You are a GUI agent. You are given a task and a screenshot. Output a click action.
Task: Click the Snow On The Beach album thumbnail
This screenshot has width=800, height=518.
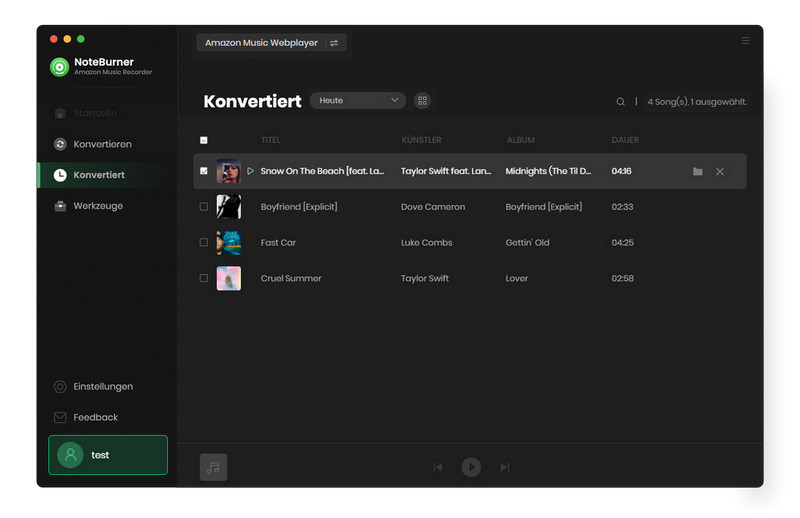[229, 171]
